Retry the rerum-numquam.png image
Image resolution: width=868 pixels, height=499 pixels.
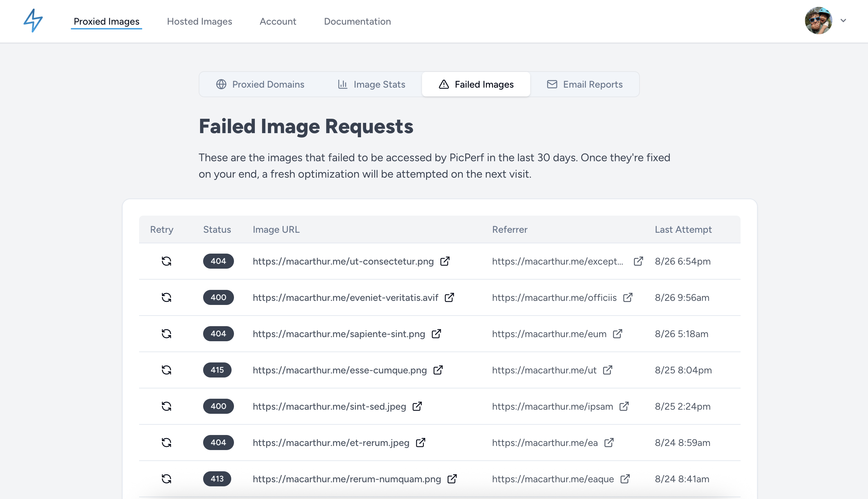[x=166, y=479]
